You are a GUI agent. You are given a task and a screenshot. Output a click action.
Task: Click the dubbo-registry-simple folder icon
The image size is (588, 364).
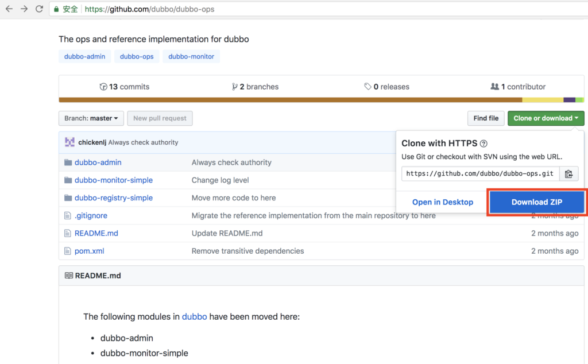[x=68, y=198]
